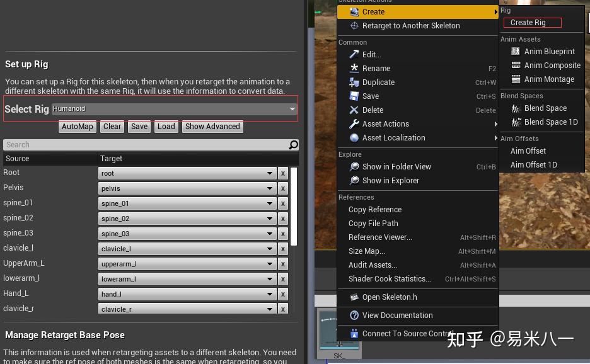The width and height of the screenshot is (590, 364).
Task: Open the Asset Actions submenu
Action: click(x=385, y=123)
